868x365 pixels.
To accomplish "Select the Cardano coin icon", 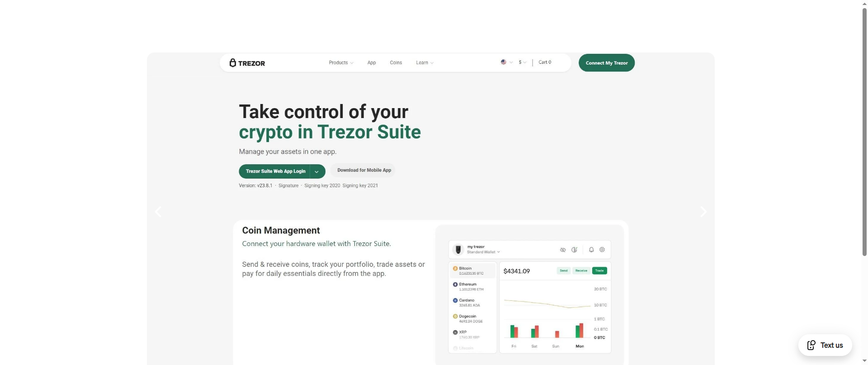I will pyautogui.click(x=455, y=300).
